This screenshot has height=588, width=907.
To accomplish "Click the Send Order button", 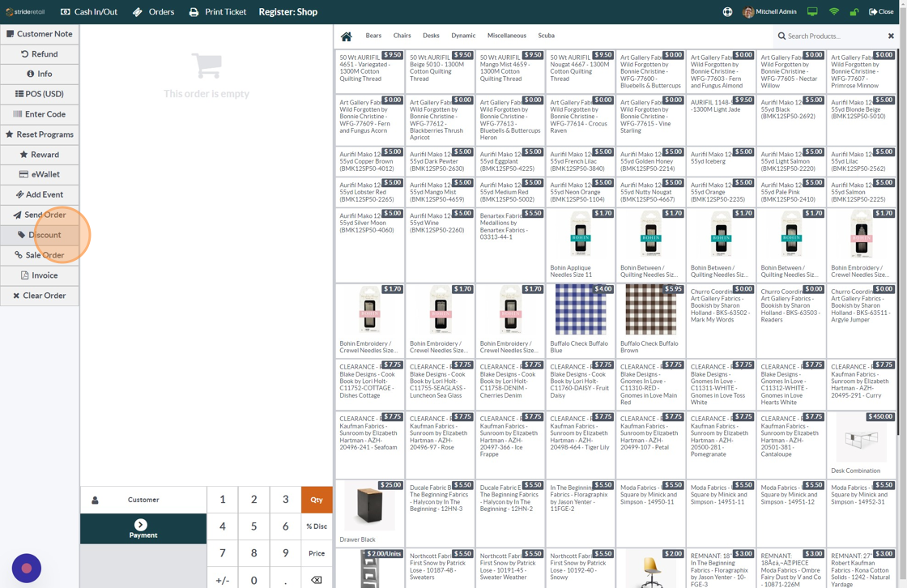I will (x=40, y=215).
